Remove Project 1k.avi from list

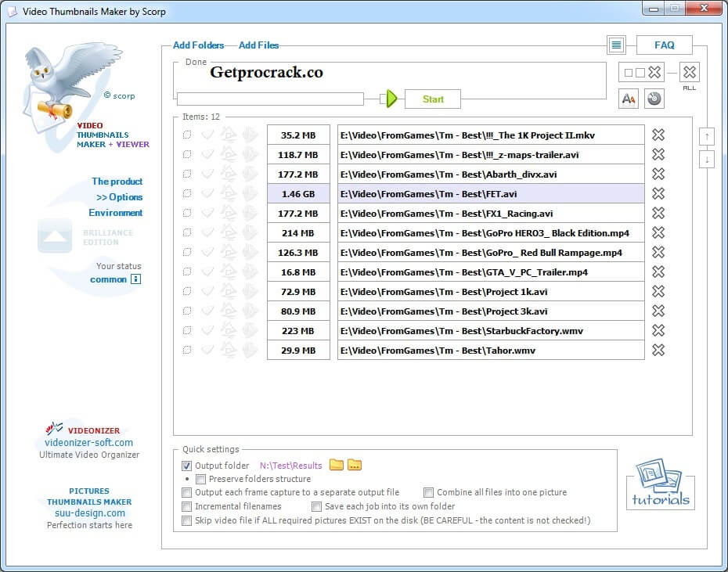[x=658, y=291]
